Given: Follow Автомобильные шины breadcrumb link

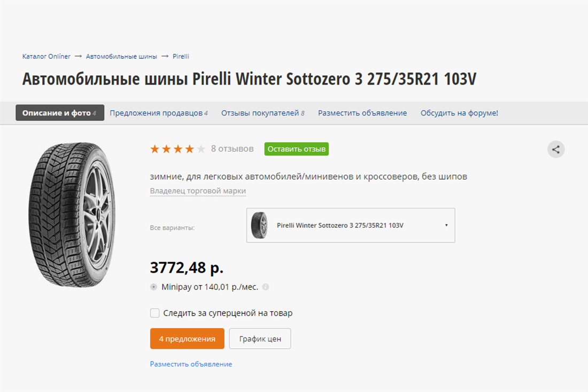Looking at the screenshot, I should 121,56.
